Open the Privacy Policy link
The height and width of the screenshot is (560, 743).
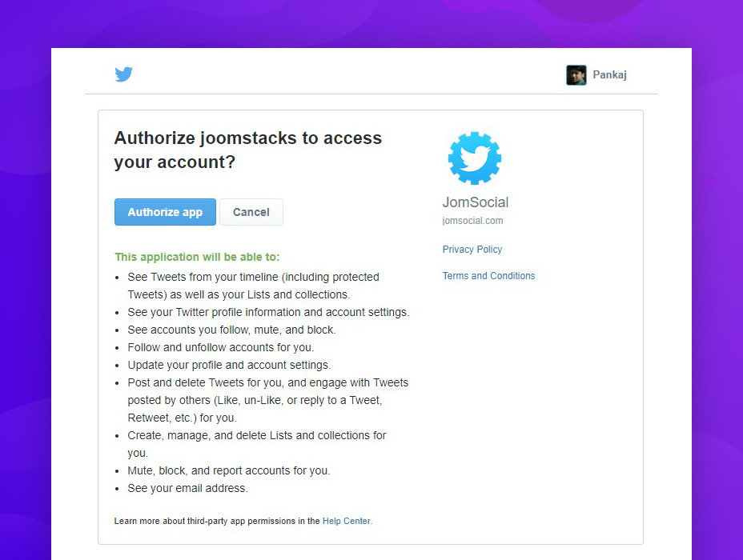pyautogui.click(x=472, y=250)
